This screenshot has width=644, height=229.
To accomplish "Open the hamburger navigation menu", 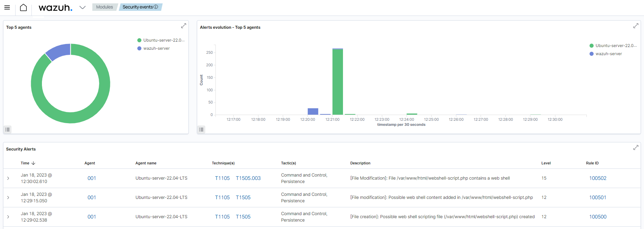I will 7,7.
